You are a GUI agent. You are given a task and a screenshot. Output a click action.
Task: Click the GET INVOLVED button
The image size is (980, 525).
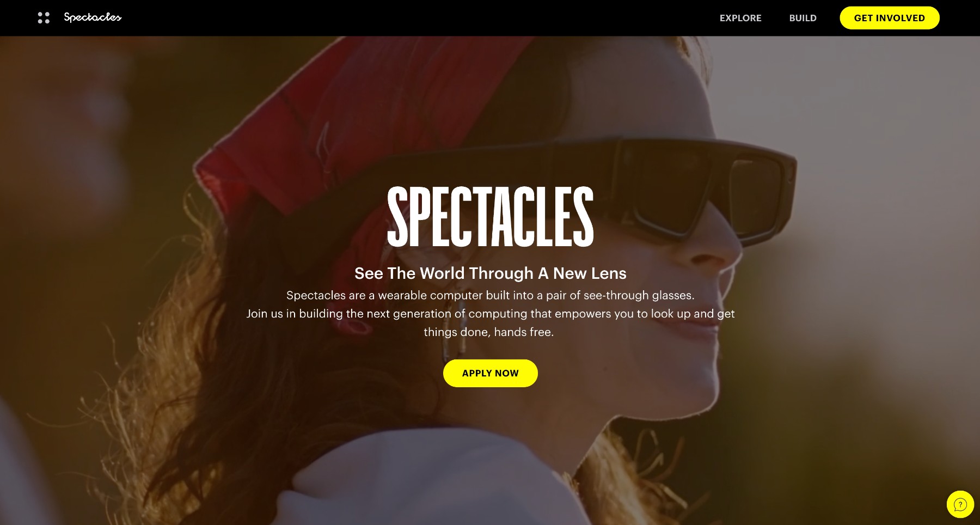coord(890,18)
